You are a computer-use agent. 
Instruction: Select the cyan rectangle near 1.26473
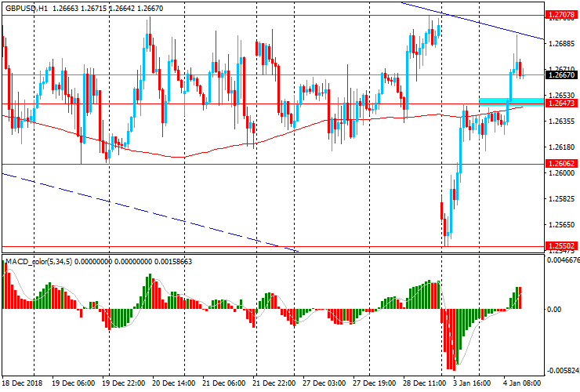[x=509, y=101]
